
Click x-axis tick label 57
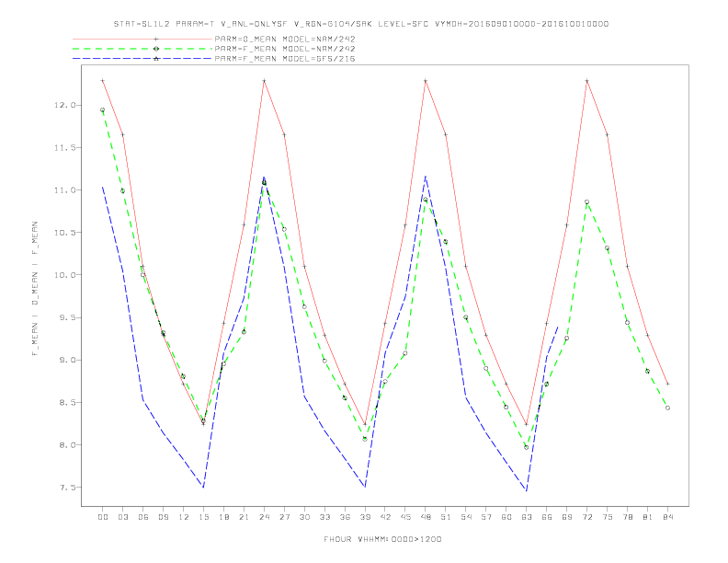pyautogui.click(x=486, y=517)
